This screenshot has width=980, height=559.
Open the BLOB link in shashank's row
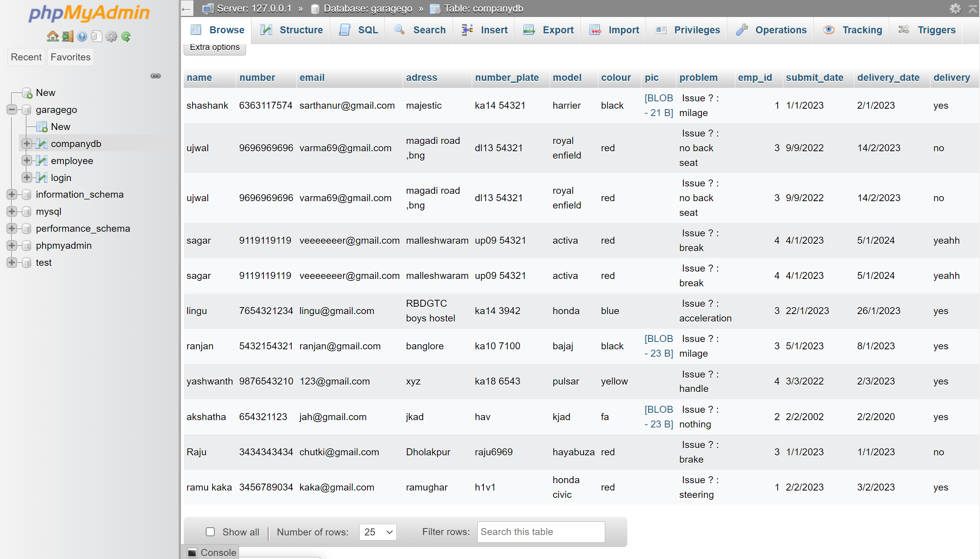pyautogui.click(x=659, y=105)
